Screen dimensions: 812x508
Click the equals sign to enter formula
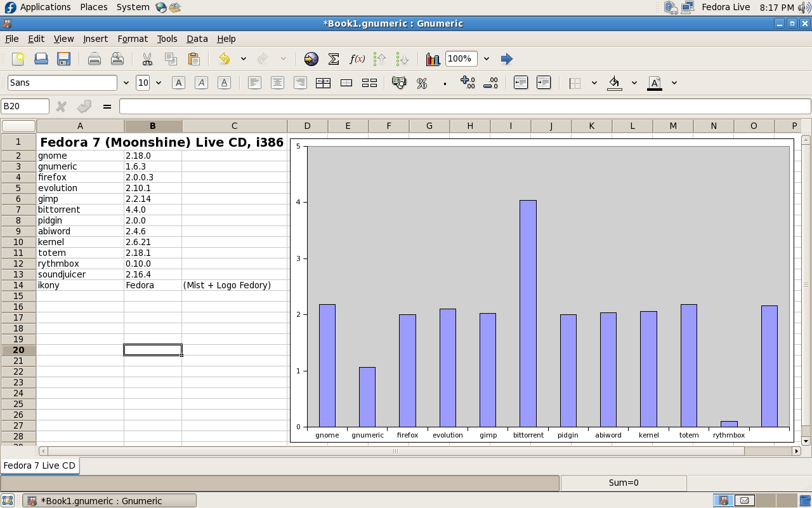(x=107, y=107)
